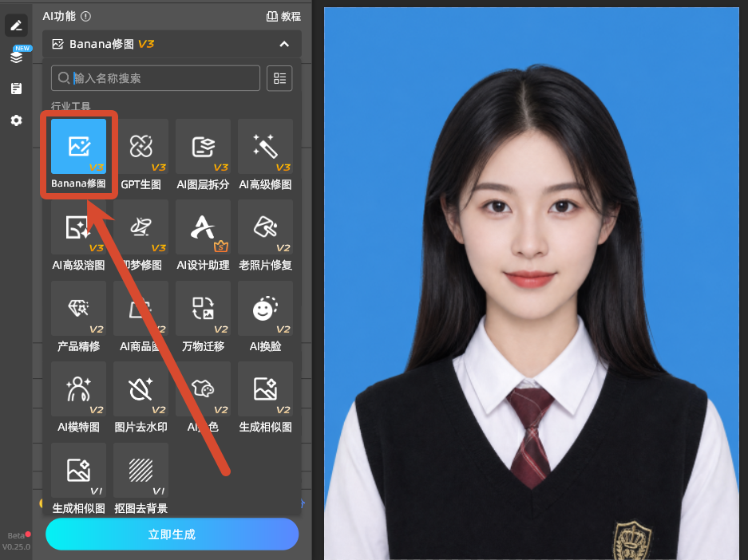748x560 pixels.
Task: Select the 图片去水印 watermark removal tool
Action: point(140,389)
